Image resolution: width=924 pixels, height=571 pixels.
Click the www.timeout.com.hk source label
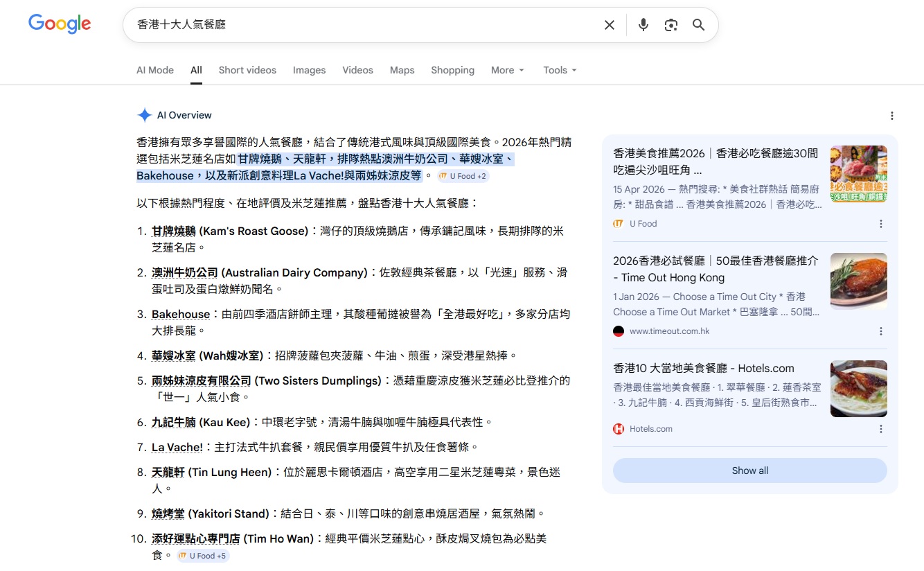pos(670,331)
